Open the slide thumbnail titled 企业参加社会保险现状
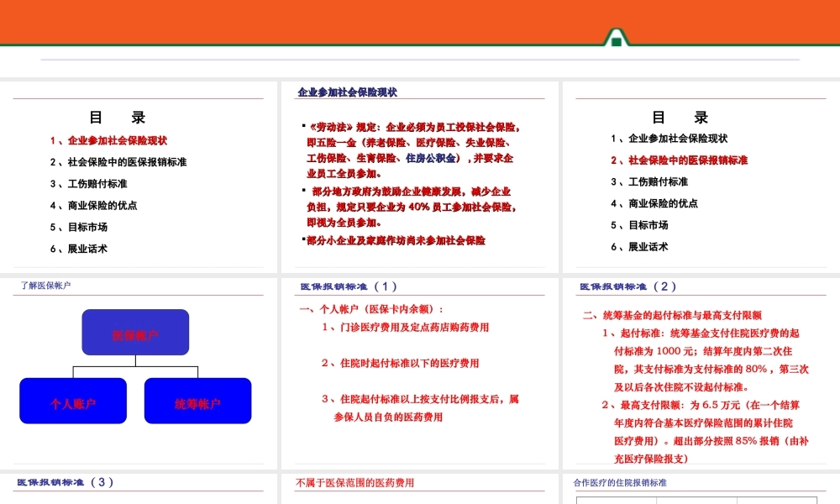 point(419,177)
